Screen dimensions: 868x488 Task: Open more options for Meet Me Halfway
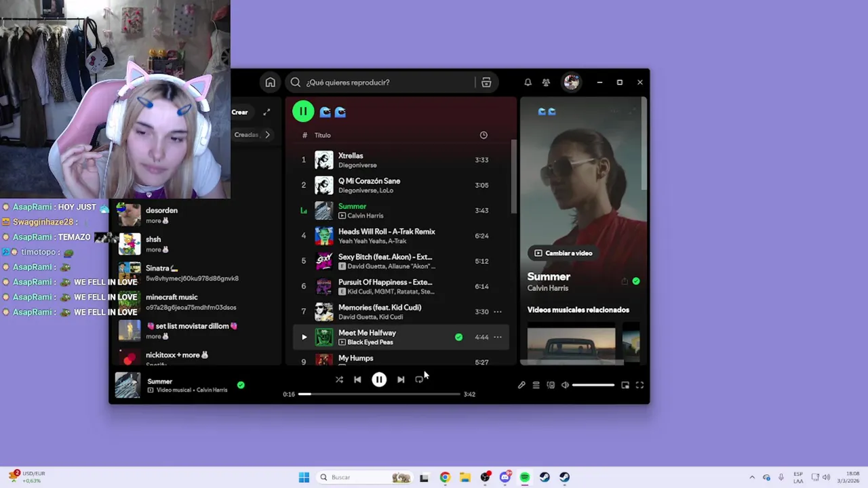(x=498, y=337)
